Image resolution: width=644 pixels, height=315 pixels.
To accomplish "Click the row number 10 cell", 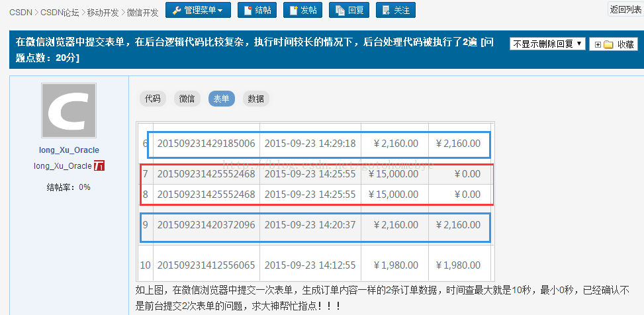I will pyautogui.click(x=146, y=265).
